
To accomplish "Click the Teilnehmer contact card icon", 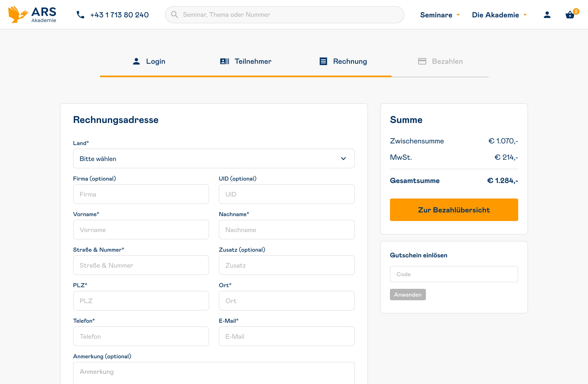I will [224, 61].
